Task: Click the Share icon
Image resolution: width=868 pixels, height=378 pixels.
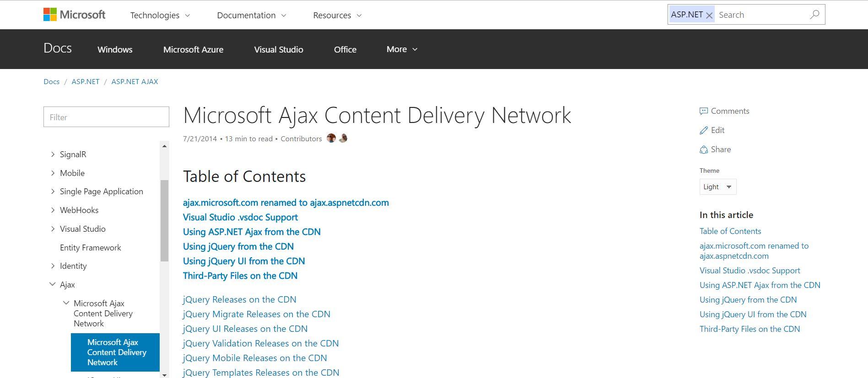Action: coord(704,150)
